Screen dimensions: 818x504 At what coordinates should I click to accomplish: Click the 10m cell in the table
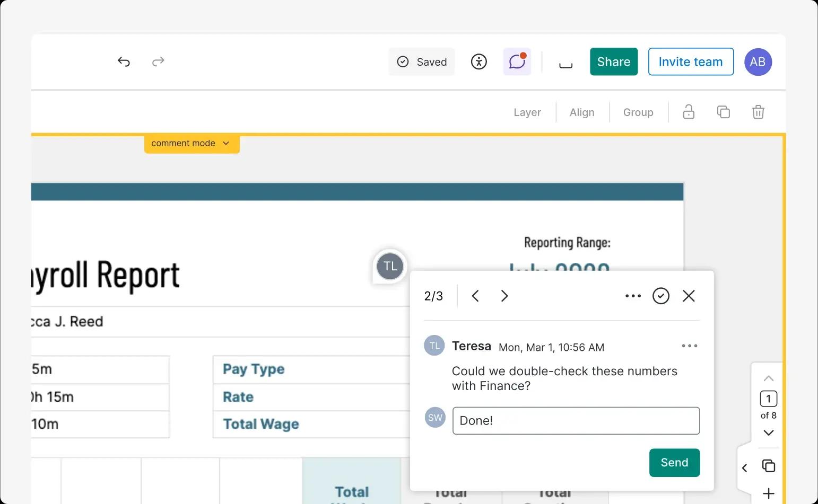[x=100, y=425]
